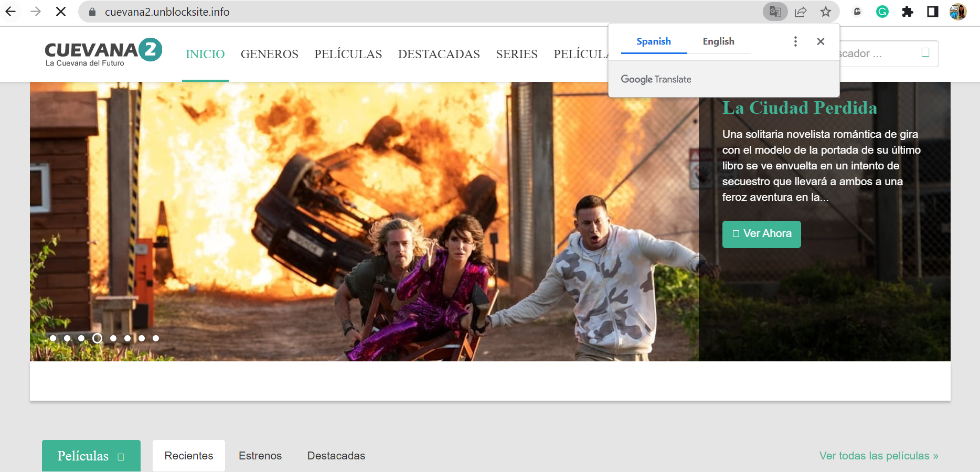Open the Extensions puzzle icon
Image resolution: width=980 pixels, height=472 pixels.
[x=908, y=12]
